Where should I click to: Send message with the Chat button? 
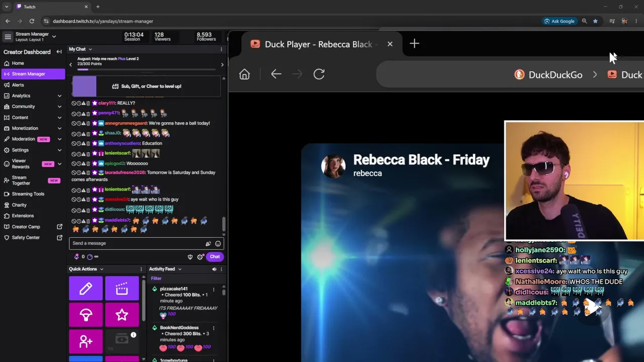(215, 257)
